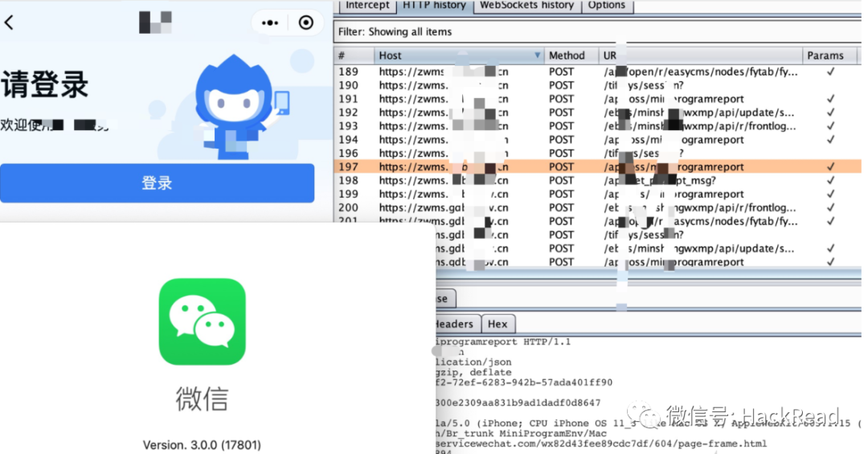Screen dimensions: 868x454
Task: Click the Params checkmark in row 189
Action: 830,72
